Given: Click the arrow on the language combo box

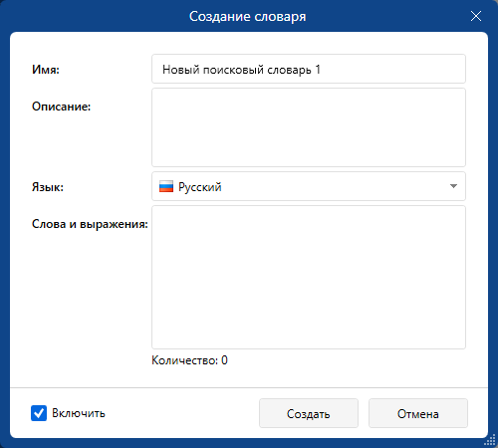Looking at the screenshot, I should 453,186.
